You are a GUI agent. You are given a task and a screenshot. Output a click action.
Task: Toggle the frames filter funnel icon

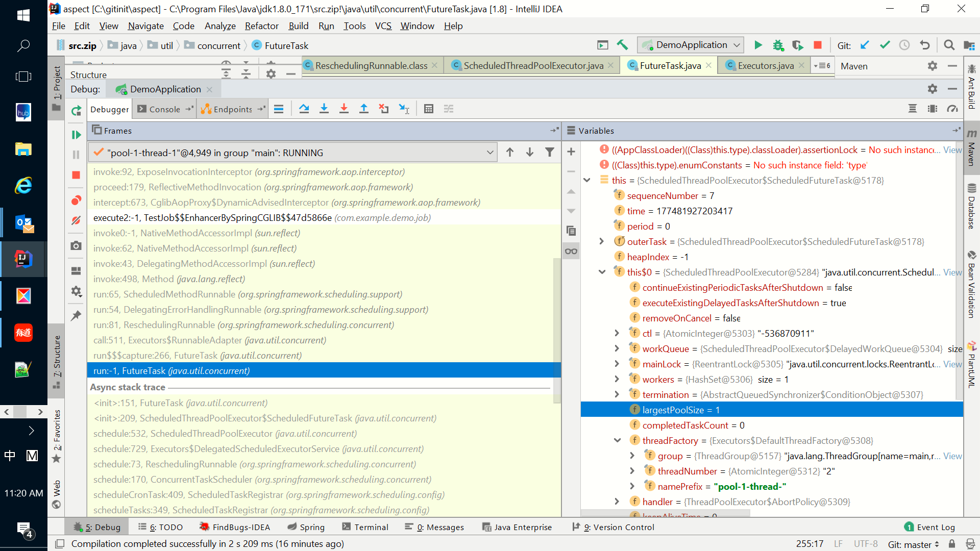[x=550, y=152]
